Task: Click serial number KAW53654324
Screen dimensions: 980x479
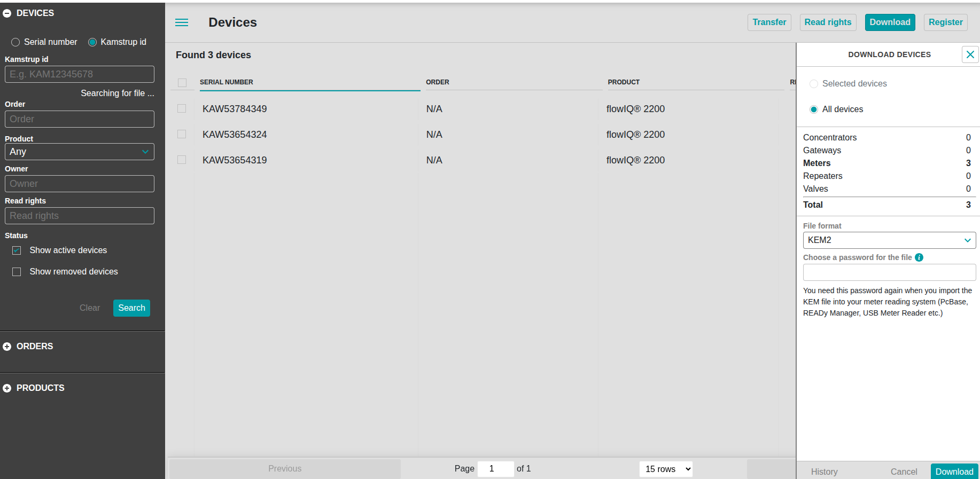Action: point(235,135)
